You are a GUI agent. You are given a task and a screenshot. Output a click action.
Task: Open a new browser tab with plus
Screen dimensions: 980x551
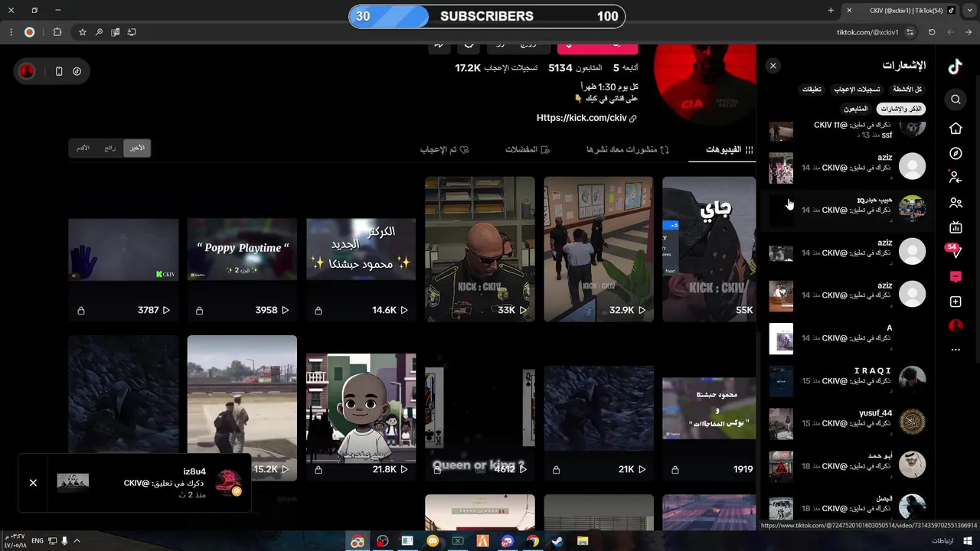[x=831, y=11]
